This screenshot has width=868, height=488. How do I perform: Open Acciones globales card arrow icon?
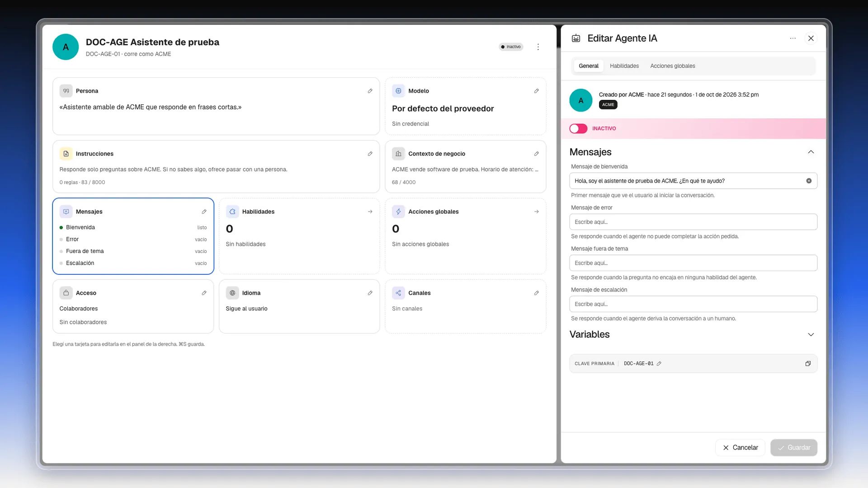pyautogui.click(x=536, y=211)
